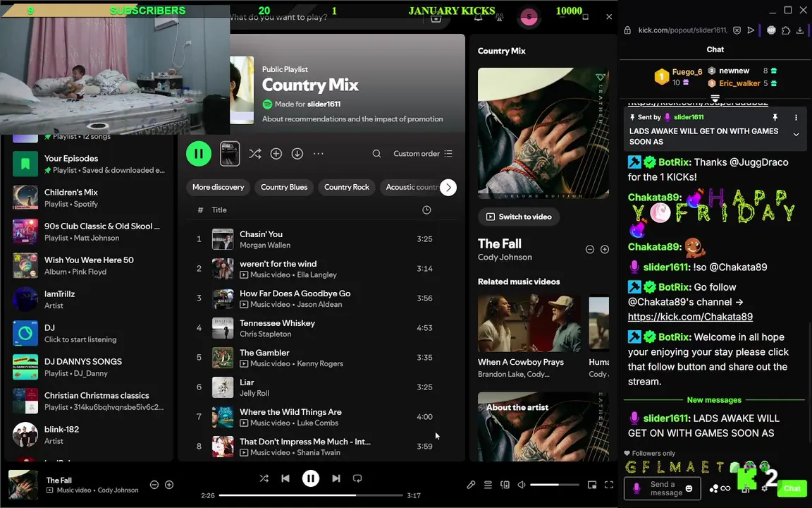Open Christian Christmas classics playlist
812x508 pixels.
click(x=89, y=401)
